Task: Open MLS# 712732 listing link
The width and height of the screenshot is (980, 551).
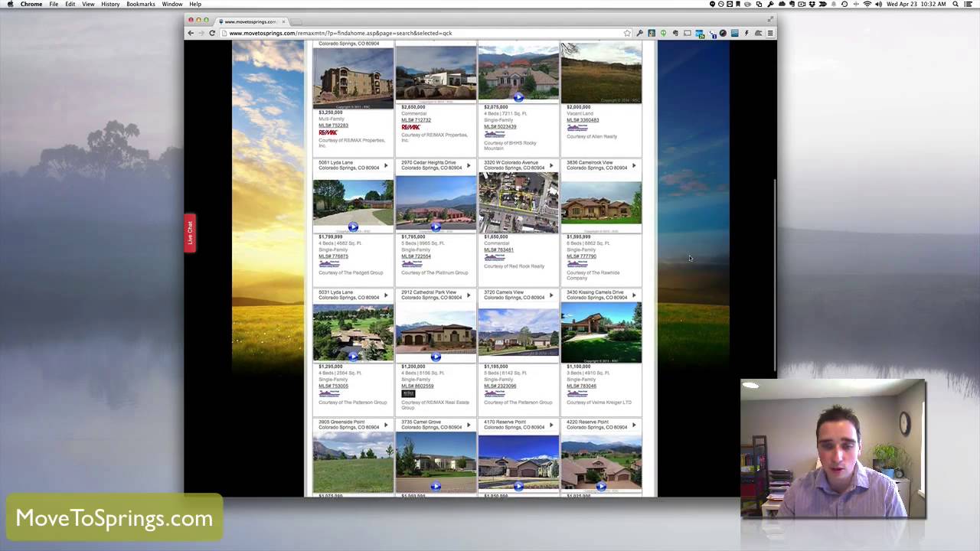Action: pyautogui.click(x=416, y=120)
